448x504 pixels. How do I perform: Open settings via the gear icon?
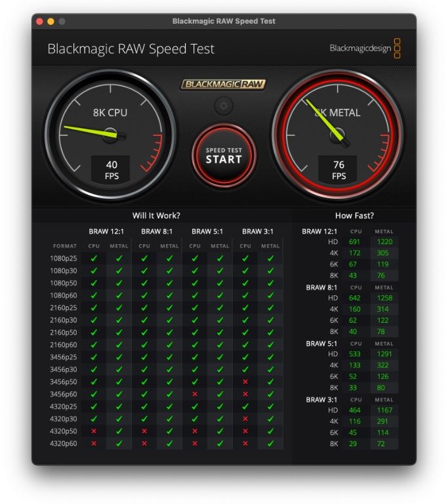click(x=224, y=106)
